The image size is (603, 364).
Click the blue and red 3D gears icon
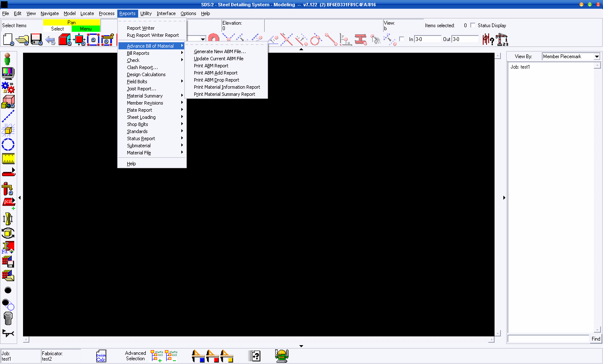(8, 87)
